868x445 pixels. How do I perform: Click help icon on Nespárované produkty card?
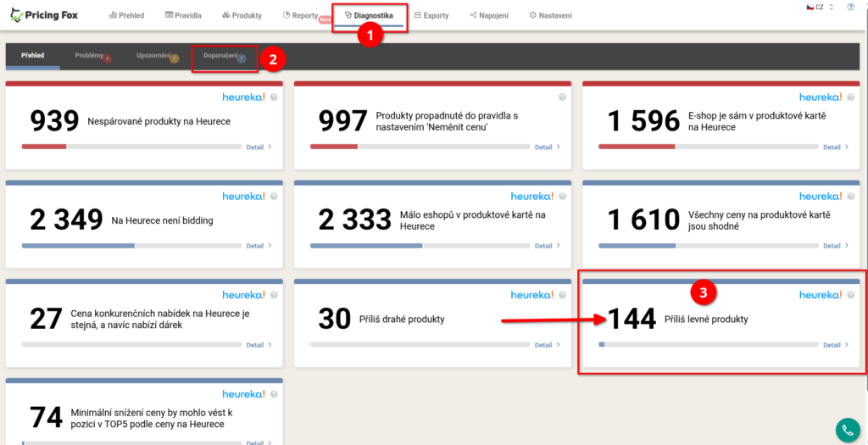click(x=274, y=97)
